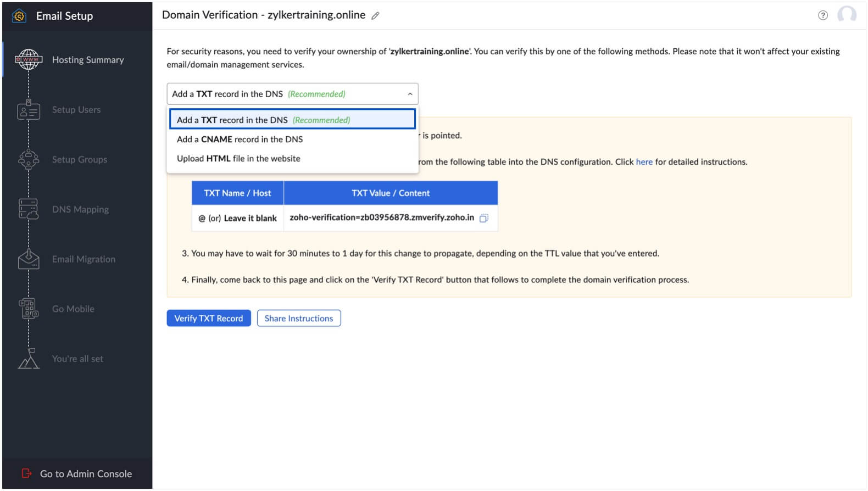Click the Verify TXT Record button
This screenshot has width=868, height=491.
tap(209, 318)
